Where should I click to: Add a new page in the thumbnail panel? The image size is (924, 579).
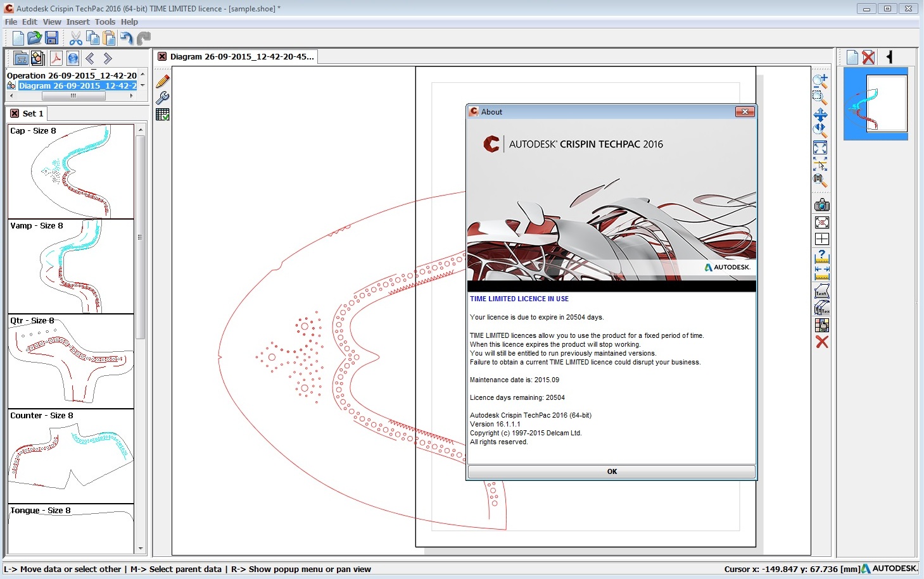point(852,58)
